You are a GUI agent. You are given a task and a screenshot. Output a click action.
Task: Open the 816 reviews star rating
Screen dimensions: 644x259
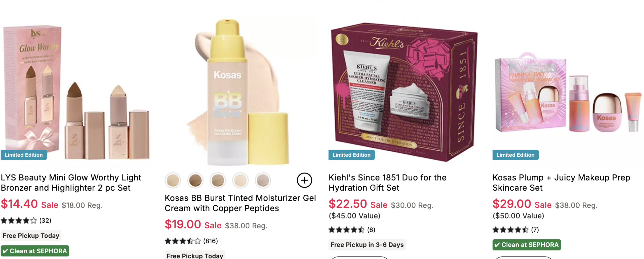pyautogui.click(x=191, y=241)
